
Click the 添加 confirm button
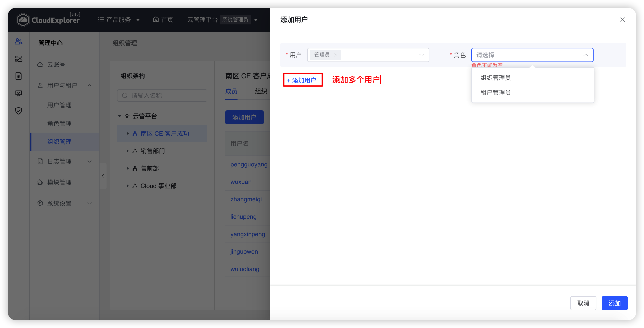615,303
